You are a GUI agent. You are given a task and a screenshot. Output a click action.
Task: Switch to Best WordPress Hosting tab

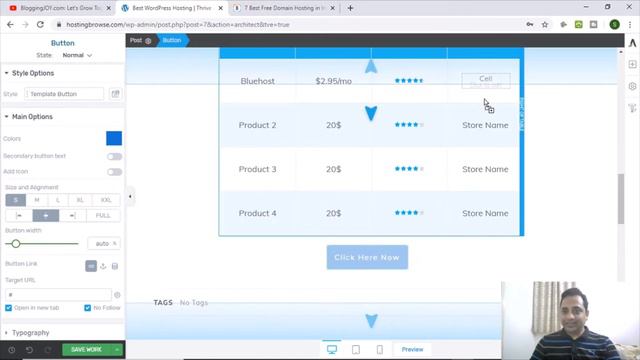(x=172, y=8)
